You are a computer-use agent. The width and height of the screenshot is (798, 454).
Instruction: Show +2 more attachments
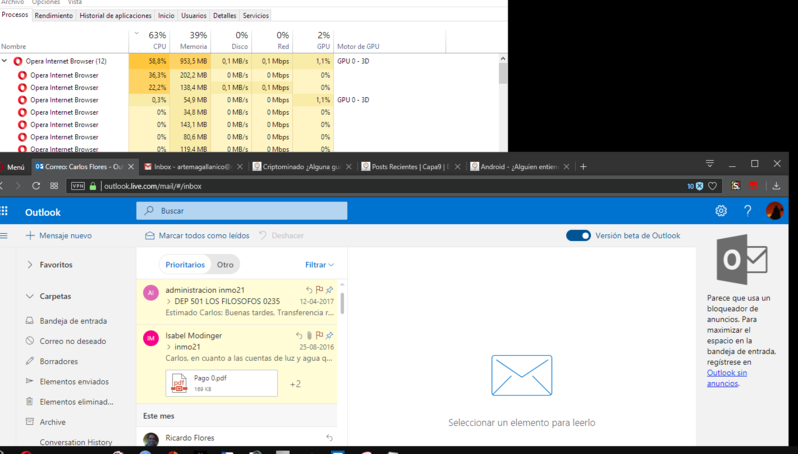[x=295, y=384]
